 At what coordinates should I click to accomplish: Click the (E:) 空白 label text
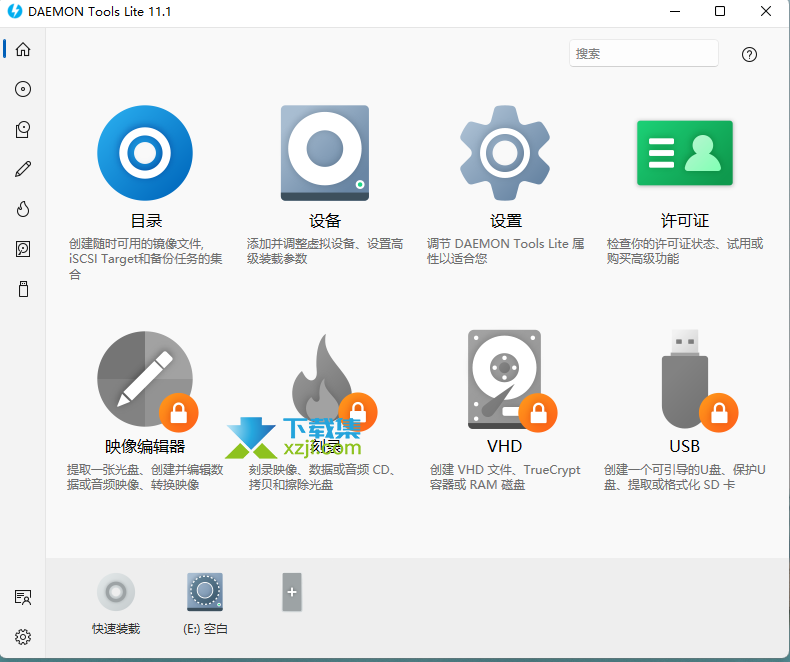tap(205, 629)
